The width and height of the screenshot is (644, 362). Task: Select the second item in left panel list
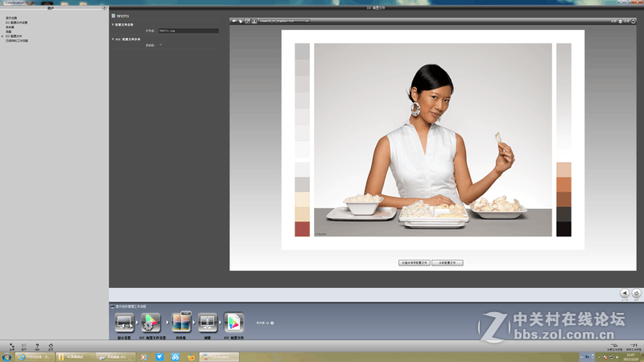(16, 23)
